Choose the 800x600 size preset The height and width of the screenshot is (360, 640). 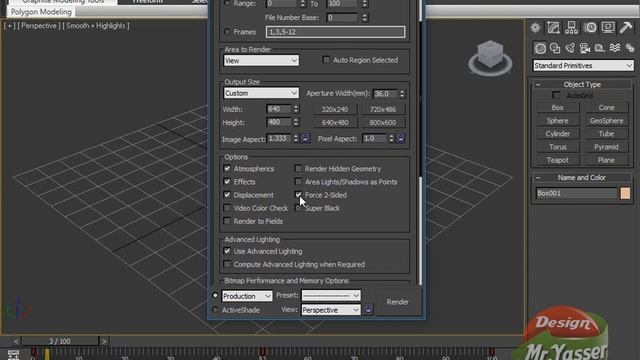pos(382,122)
